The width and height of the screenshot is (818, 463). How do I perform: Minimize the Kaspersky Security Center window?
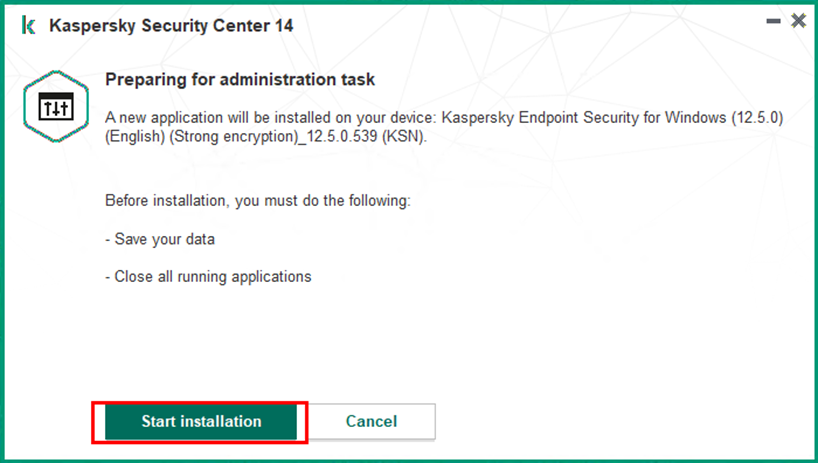pos(773,21)
